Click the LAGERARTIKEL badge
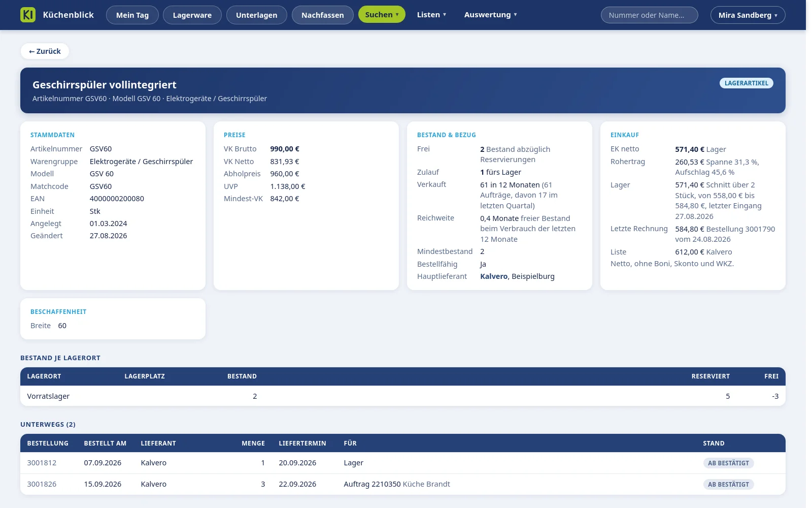 tap(747, 83)
